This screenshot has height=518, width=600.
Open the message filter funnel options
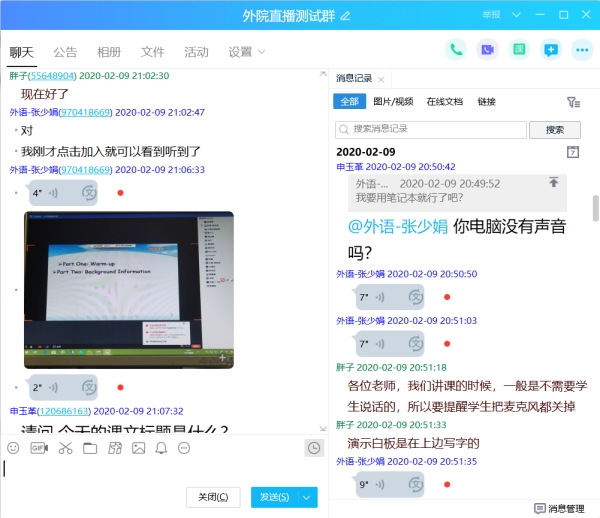pos(573,102)
